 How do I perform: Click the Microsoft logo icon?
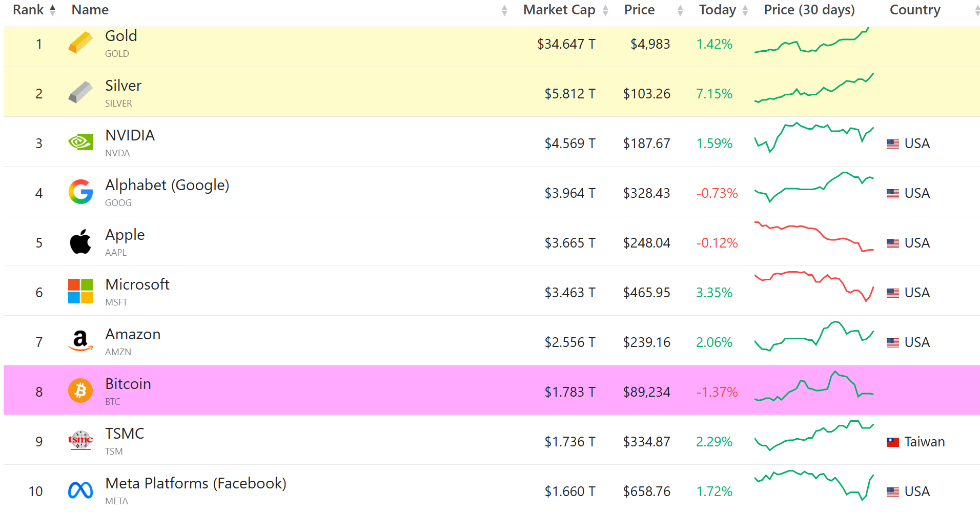(80, 291)
